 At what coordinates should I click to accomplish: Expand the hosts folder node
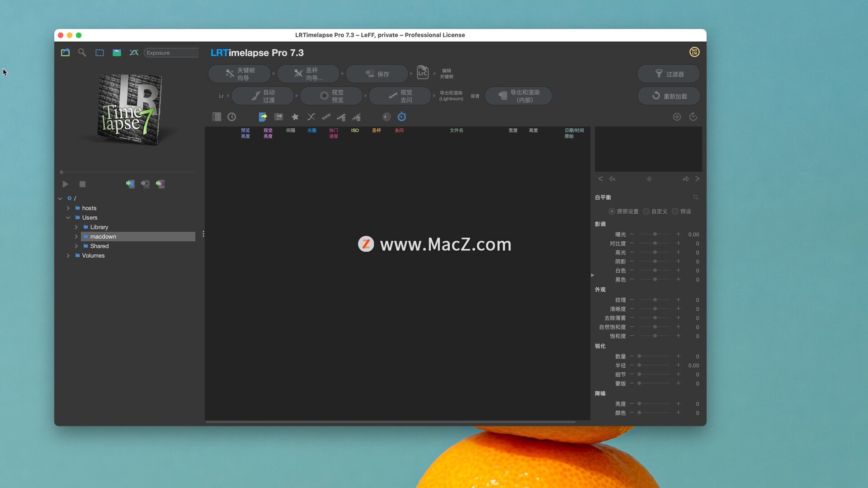[x=68, y=208]
